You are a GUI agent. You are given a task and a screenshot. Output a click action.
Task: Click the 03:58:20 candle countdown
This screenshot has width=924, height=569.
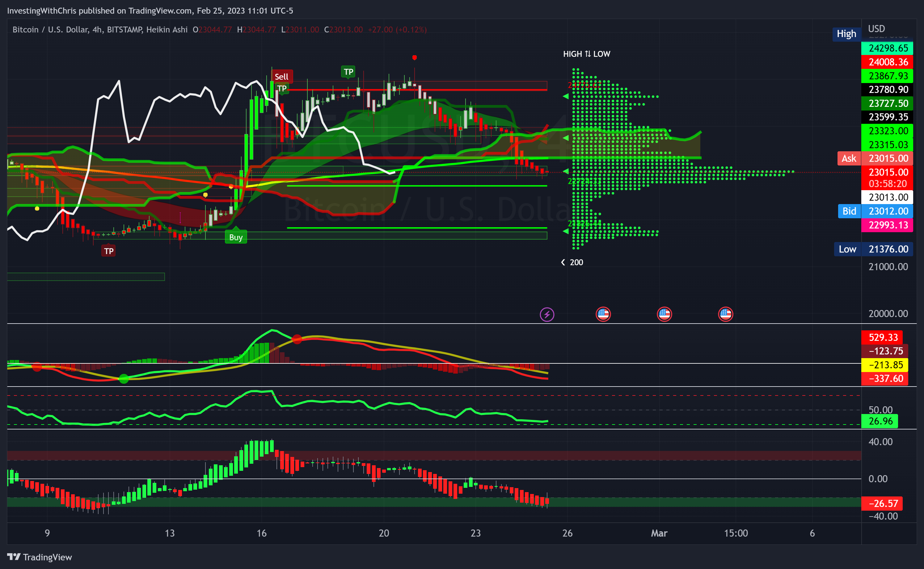[x=887, y=184]
